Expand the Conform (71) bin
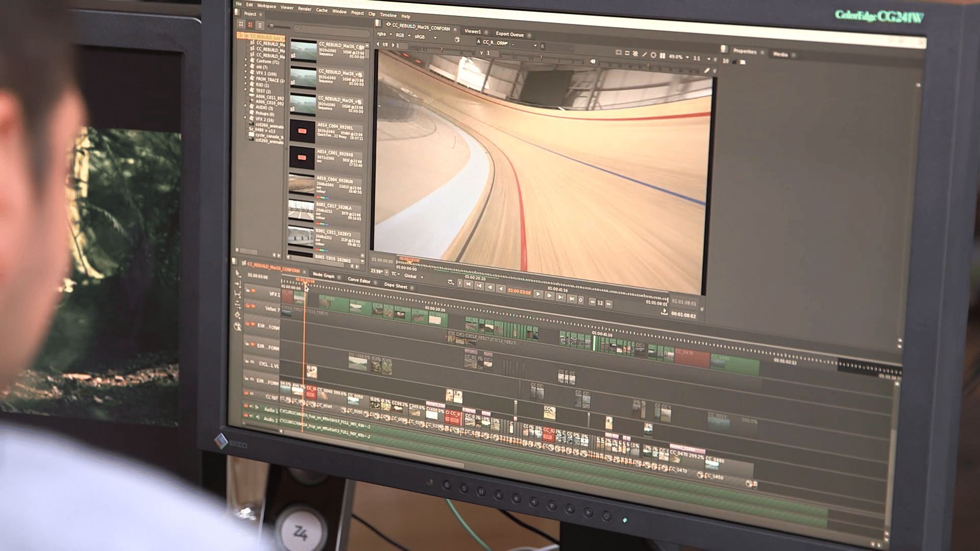The width and height of the screenshot is (980, 551). click(246, 60)
